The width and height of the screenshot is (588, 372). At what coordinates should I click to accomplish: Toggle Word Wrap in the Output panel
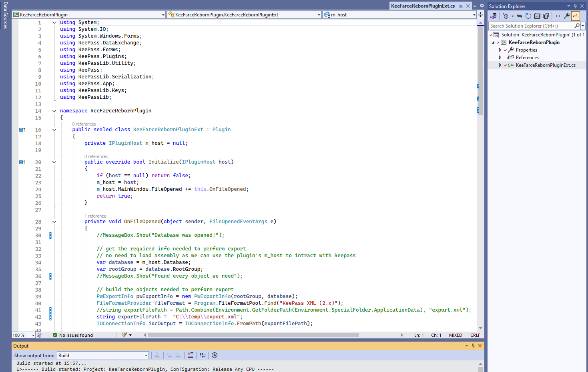click(203, 355)
